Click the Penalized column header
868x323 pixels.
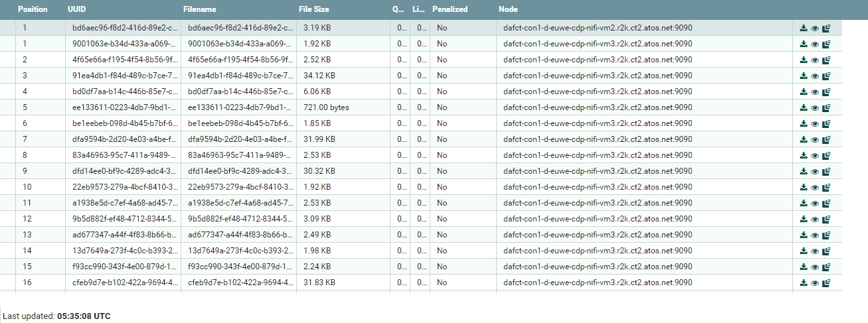450,10
